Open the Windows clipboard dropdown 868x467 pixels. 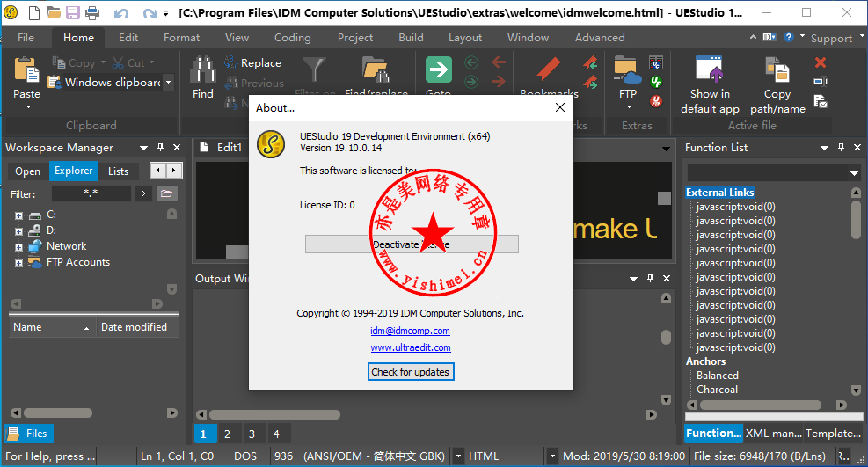point(168,83)
